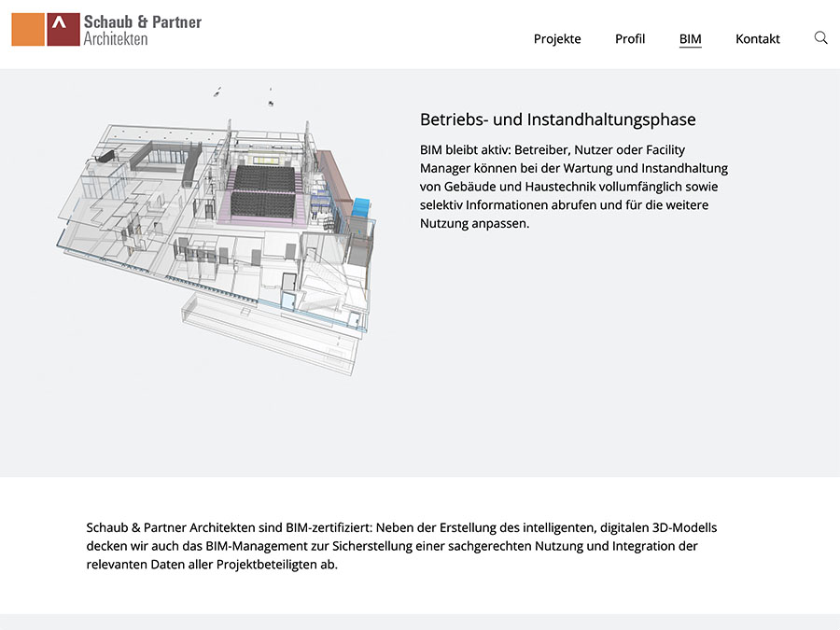Screen dimensions: 840x630
Task: Click the Architekten word in the logo
Action: click(x=115, y=39)
